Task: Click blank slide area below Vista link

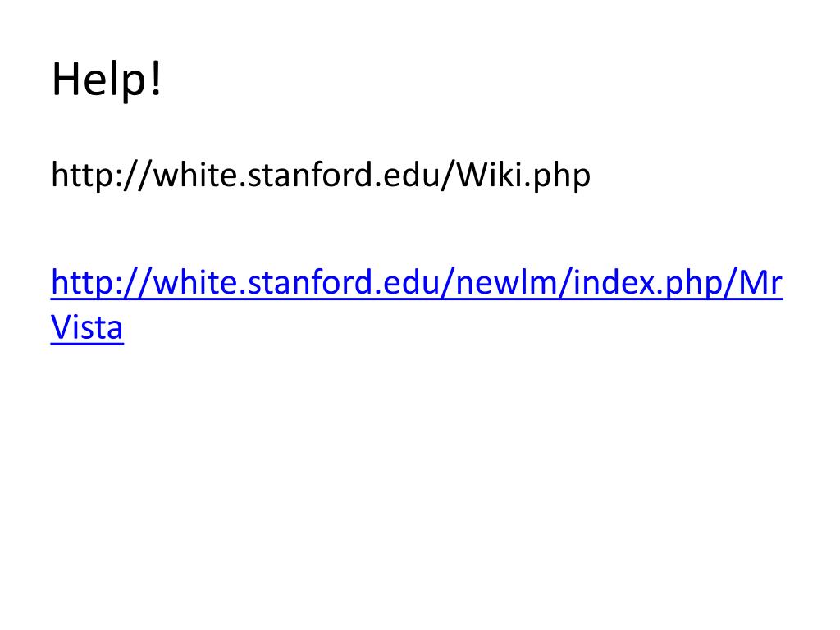Action: point(410,476)
